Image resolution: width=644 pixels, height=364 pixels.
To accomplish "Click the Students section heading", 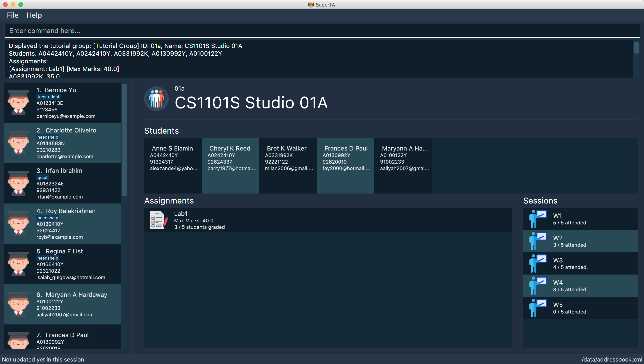I will point(161,131).
